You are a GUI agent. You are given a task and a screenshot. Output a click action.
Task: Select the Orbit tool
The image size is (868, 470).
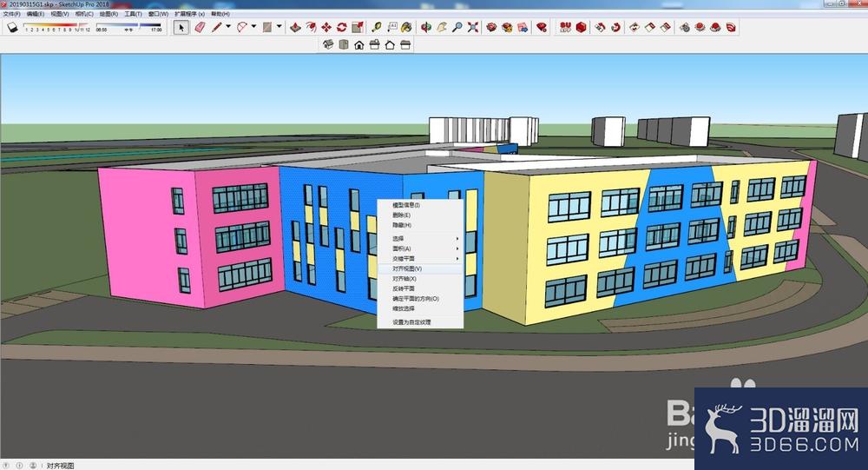425,27
